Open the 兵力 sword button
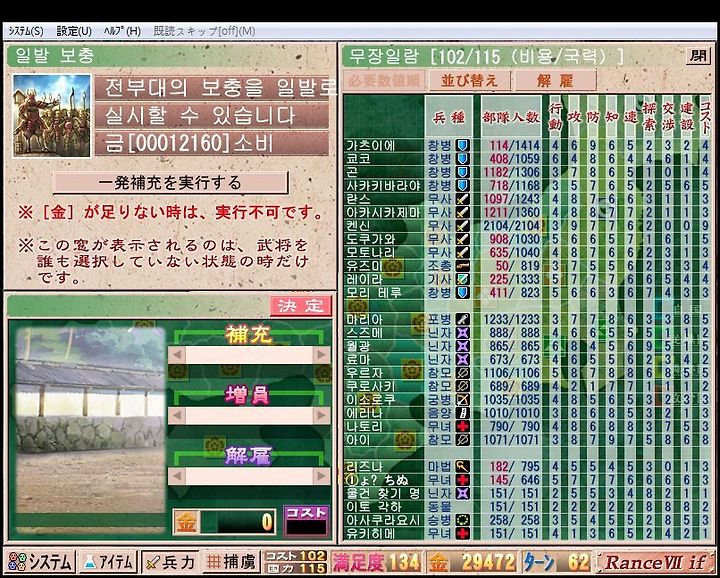The height and width of the screenshot is (578, 720). point(170,562)
